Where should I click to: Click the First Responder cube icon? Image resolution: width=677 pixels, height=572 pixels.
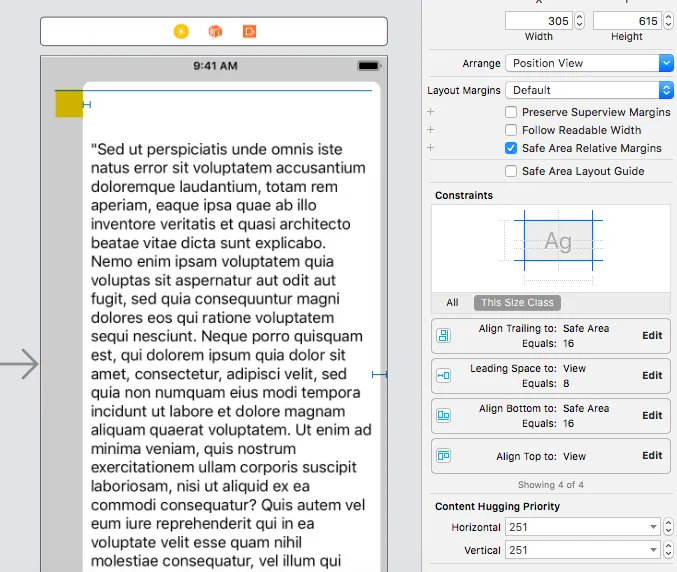[x=215, y=32]
